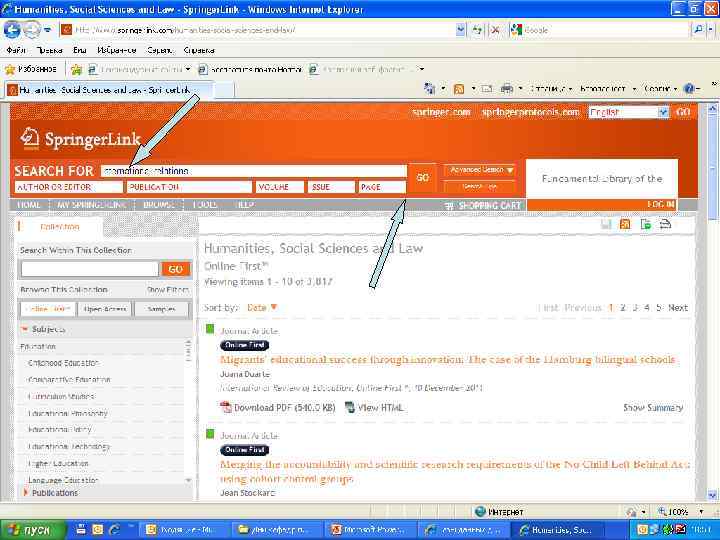Image resolution: width=720 pixels, height=540 pixels.
Task: Click the SpringerLink horse logo
Action: (x=30, y=138)
